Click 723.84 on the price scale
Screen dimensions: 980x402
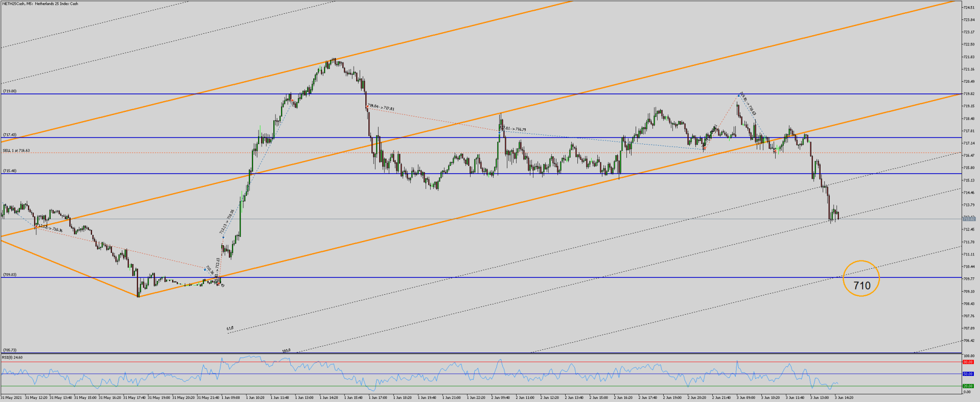pyautogui.click(x=968, y=20)
